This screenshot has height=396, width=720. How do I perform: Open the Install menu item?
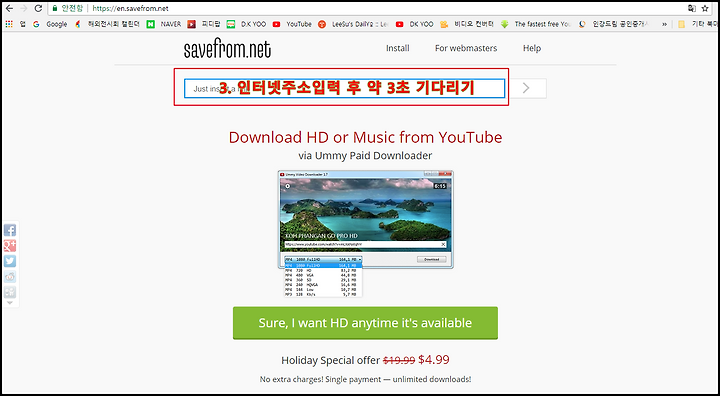pyautogui.click(x=398, y=48)
